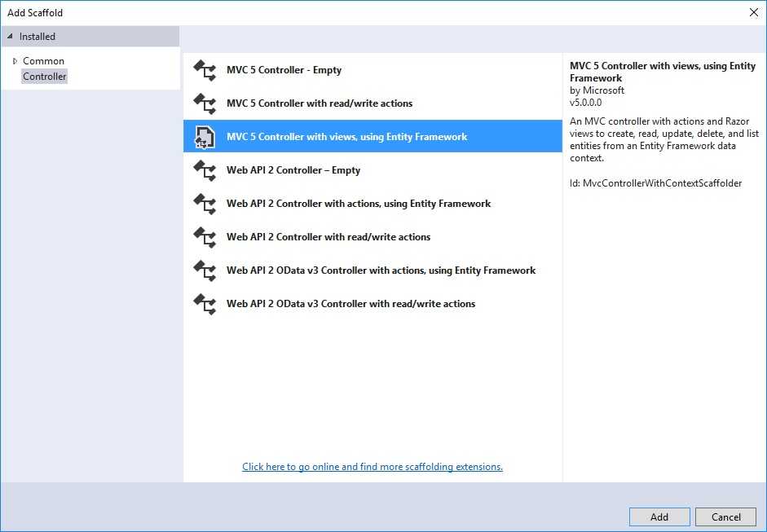This screenshot has height=532, width=767.
Task: Click the icon for Web API 2 OData v3 Controller with read/write actions
Action: (x=205, y=304)
